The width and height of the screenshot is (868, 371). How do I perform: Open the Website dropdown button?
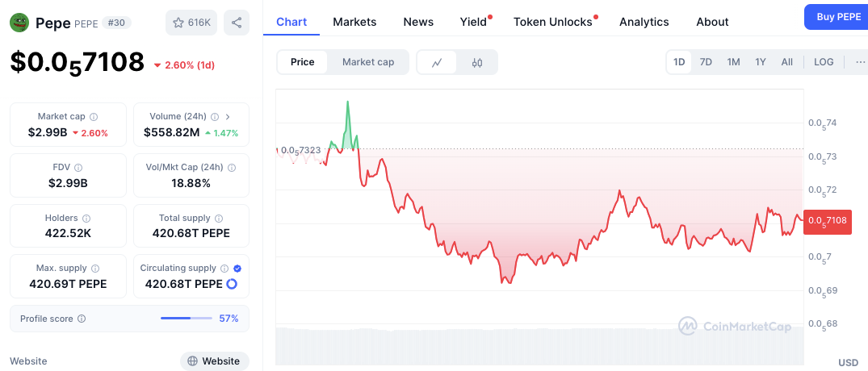point(214,361)
